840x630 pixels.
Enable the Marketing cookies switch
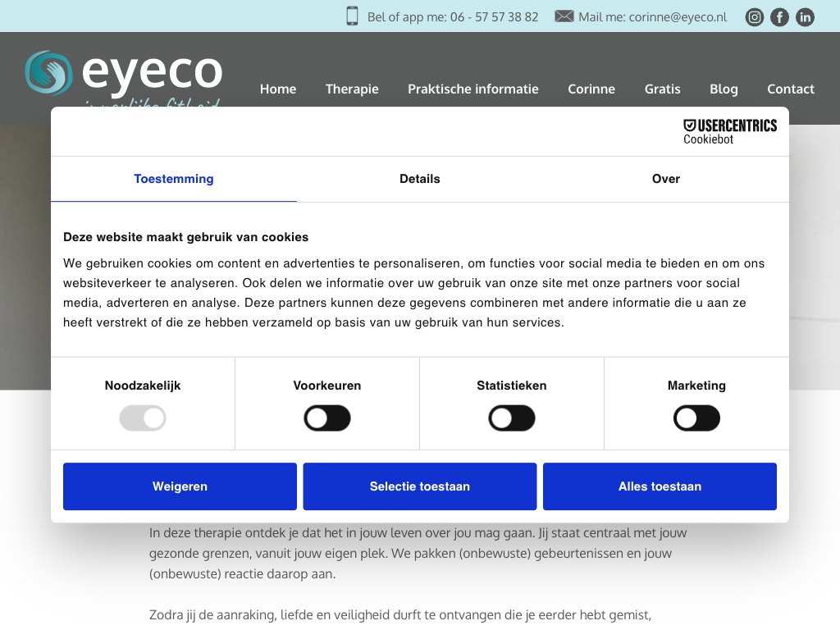(696, 418)
